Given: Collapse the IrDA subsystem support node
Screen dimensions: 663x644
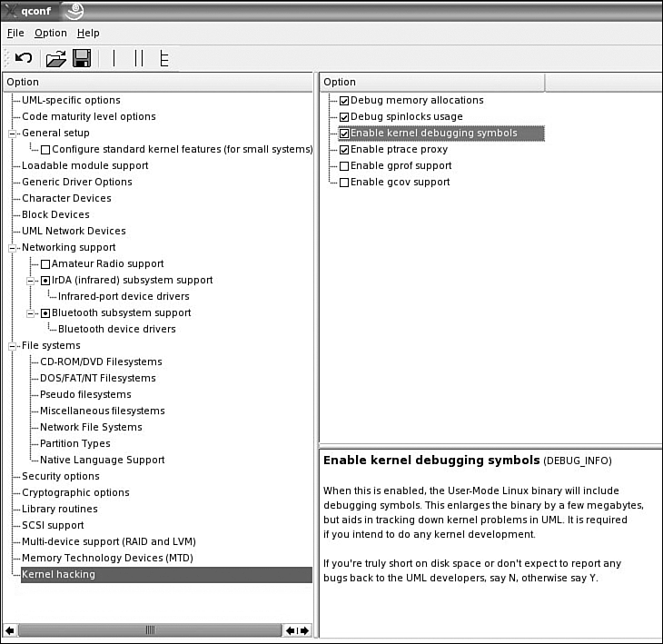Looking at the screenshot, I should [x=32, y=281].
